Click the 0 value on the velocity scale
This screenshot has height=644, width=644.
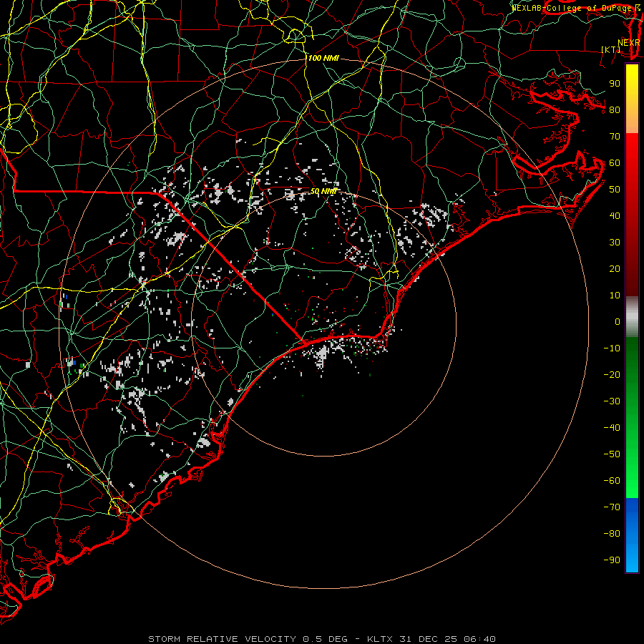click(618, 321)
